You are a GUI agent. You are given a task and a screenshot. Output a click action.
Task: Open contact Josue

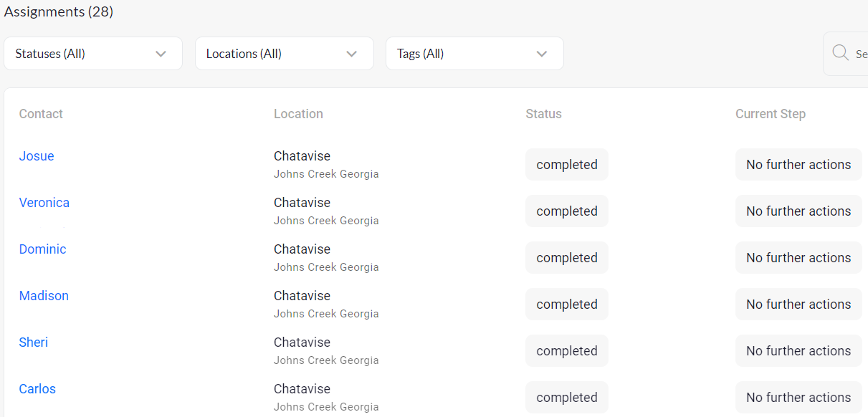[x=37, y=156]
